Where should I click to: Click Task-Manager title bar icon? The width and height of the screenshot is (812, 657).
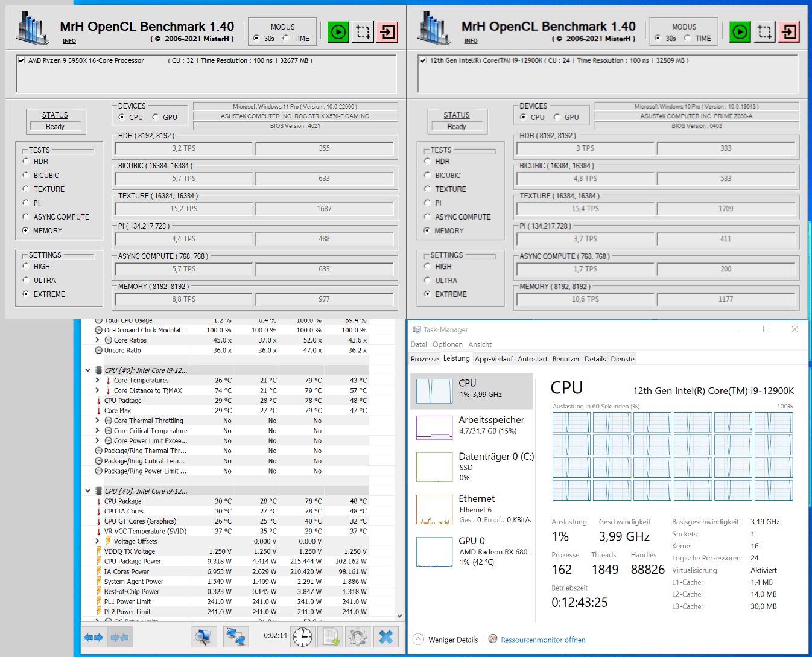416,329
